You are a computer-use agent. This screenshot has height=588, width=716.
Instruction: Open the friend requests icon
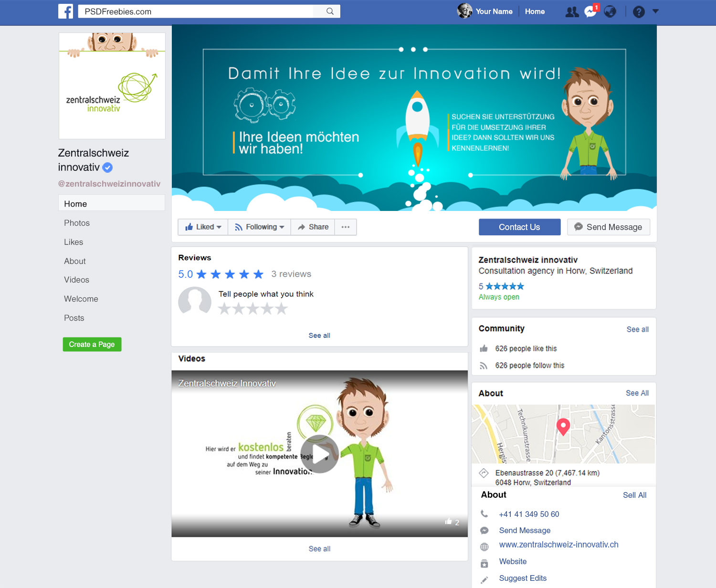(x=572, y=12)
